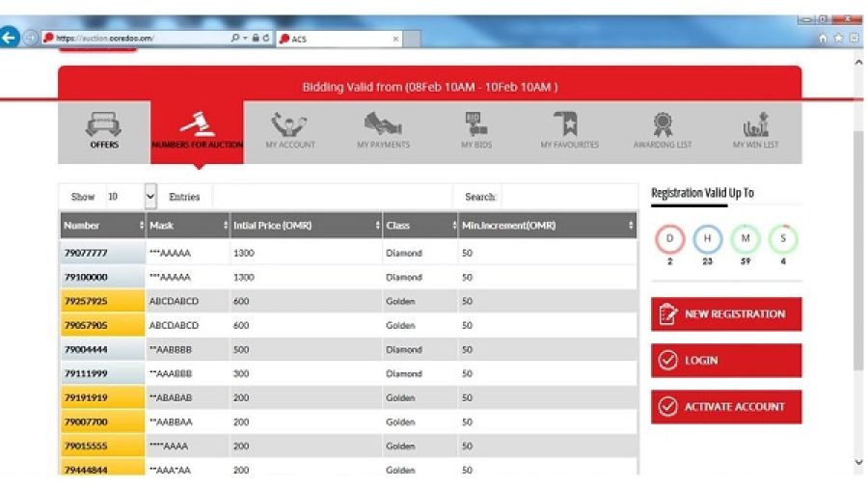
Task: Sort by Number column header
Action: [102, 226]
